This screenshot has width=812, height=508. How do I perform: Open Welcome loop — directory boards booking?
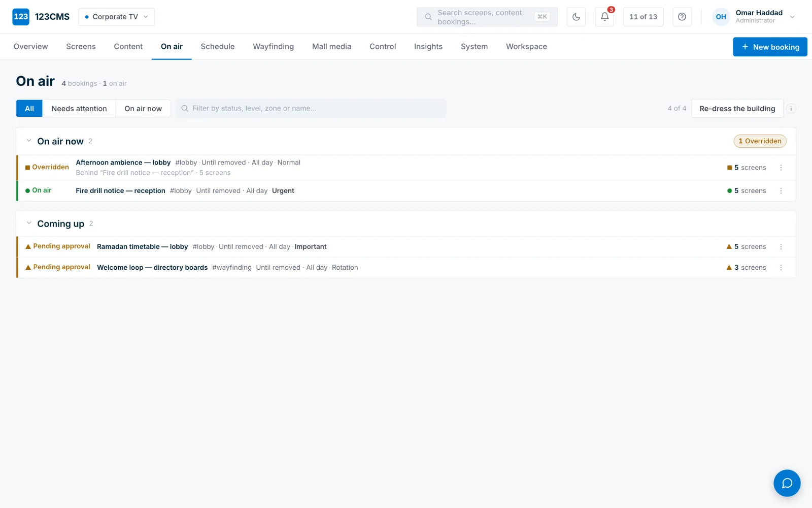tap(152, 268)
